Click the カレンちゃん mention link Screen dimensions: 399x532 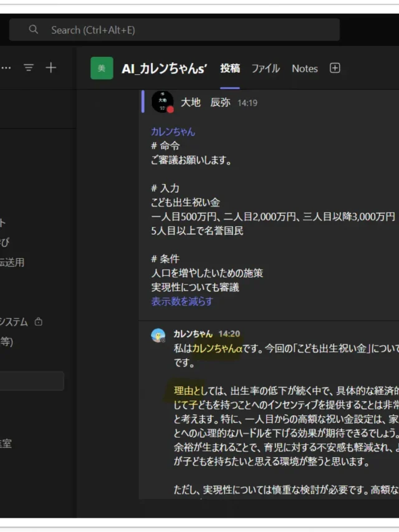[x=173, y=132]
